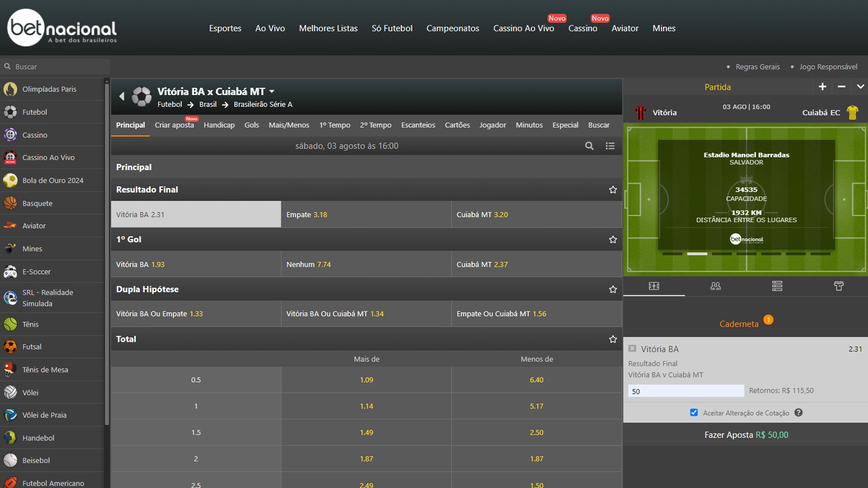The height and width of the screenshot is (488, 868).
Task: Remove Vitória BA from the bet slip
Action: (x=632, y=348)
